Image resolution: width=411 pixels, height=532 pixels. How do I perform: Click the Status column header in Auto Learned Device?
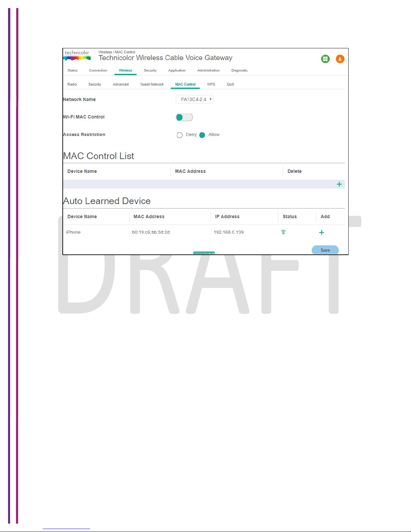(x=290, y=216)
